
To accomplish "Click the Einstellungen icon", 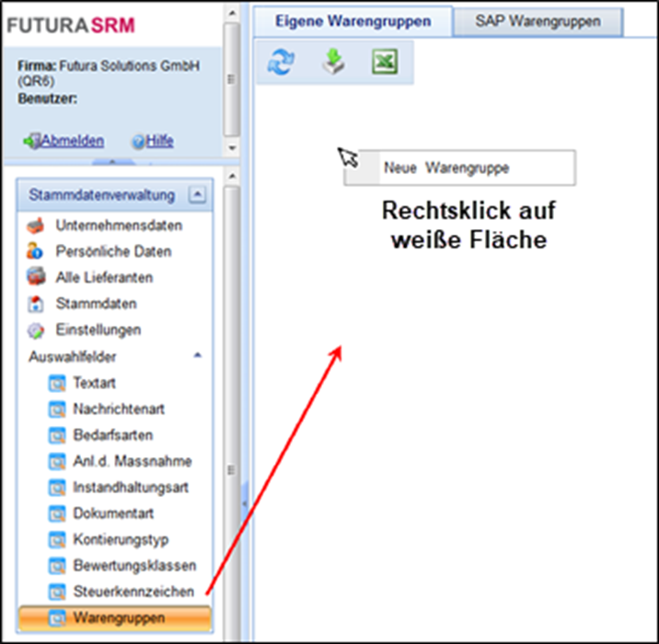I will [x=36, y=329].
